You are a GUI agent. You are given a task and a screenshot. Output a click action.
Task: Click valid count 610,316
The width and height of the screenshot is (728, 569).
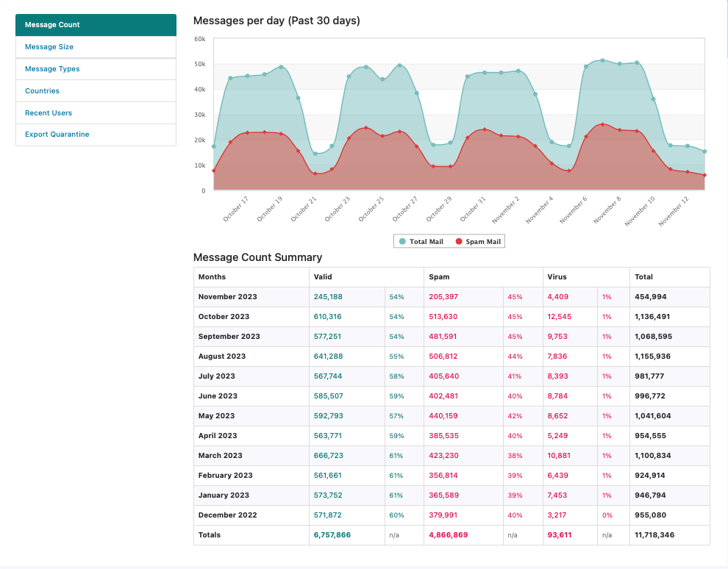pos(328,317)
